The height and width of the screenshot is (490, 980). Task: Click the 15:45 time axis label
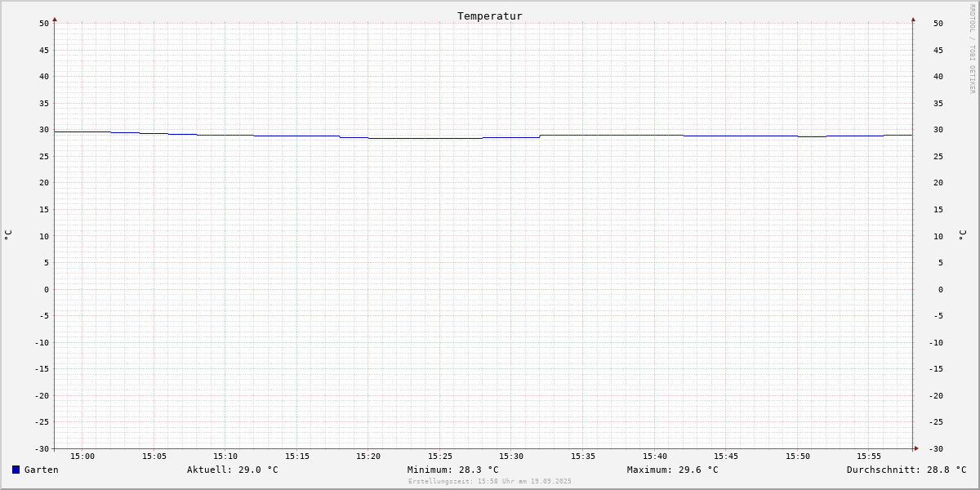[726, 457]
